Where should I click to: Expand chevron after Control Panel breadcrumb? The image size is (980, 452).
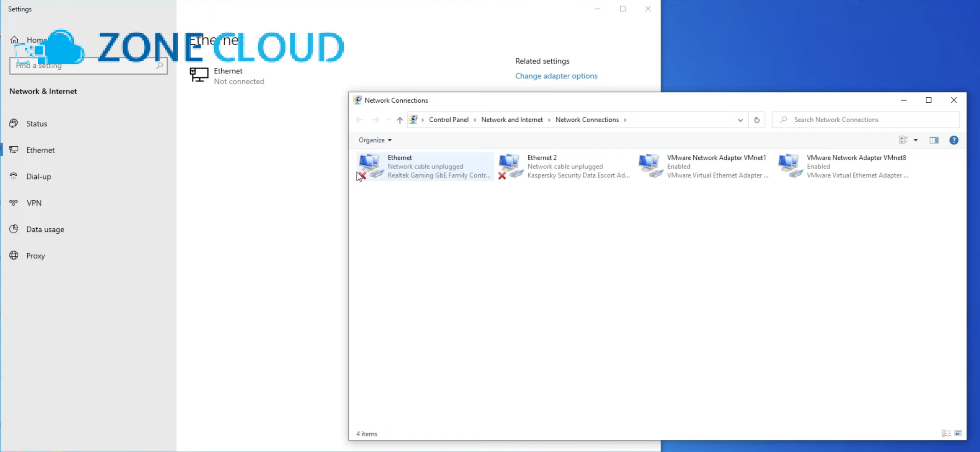475,120
